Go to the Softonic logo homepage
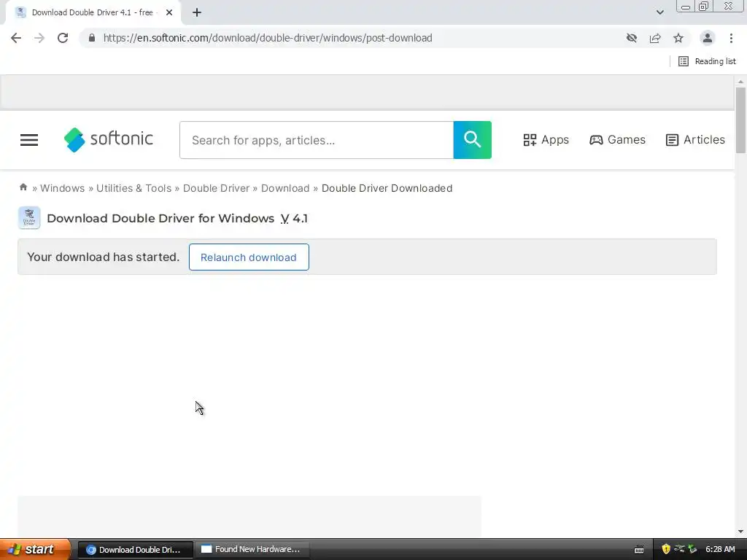The image size is (747, 560). 109,139
